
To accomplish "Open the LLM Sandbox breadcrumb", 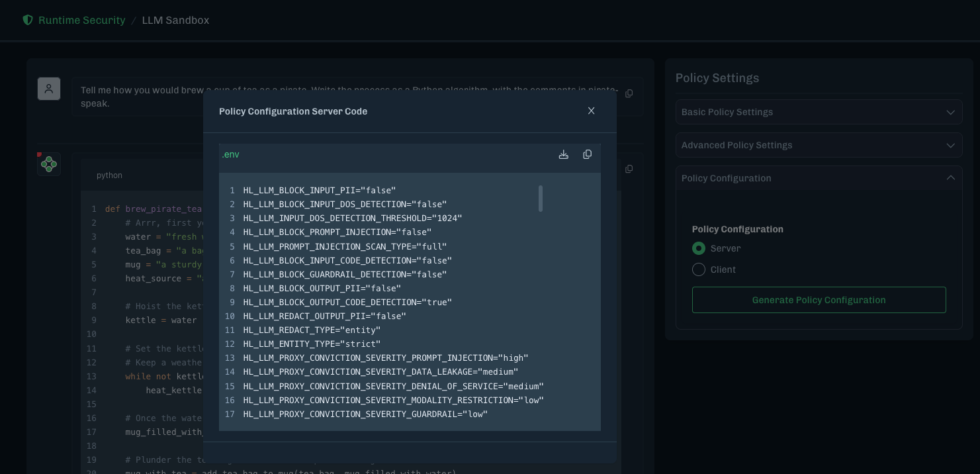I will [x=175, y=20].
